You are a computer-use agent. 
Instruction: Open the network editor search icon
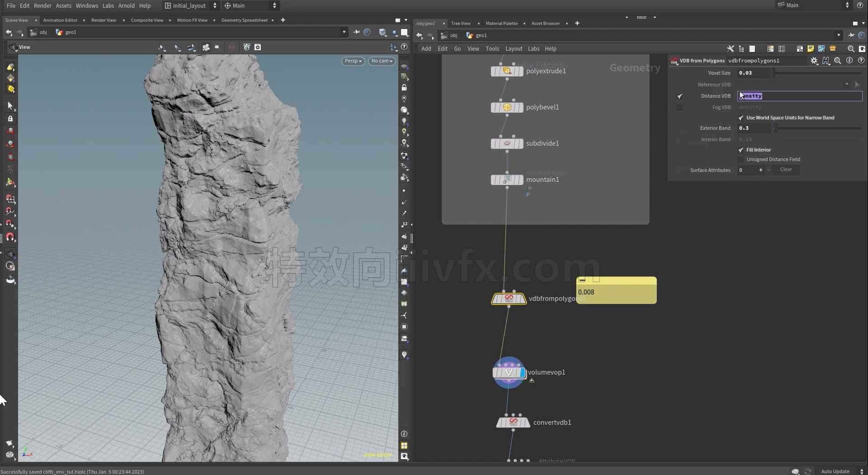(x=851, y=48)
